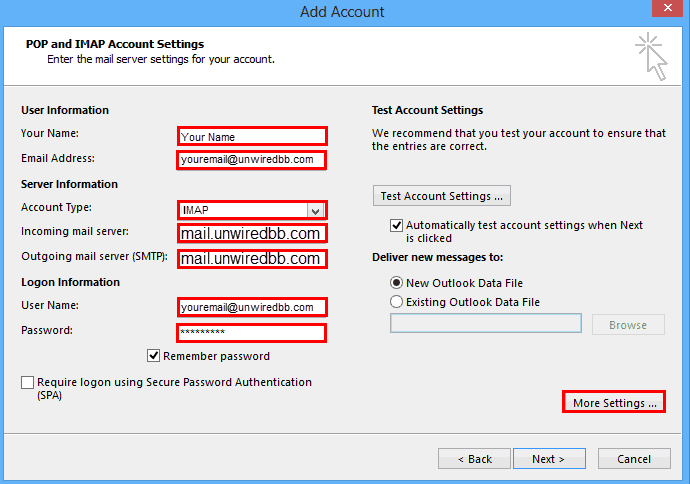The width and height of the screenshot is (690, 484).
Task: Click the Email Address text field
Action: 252,160
